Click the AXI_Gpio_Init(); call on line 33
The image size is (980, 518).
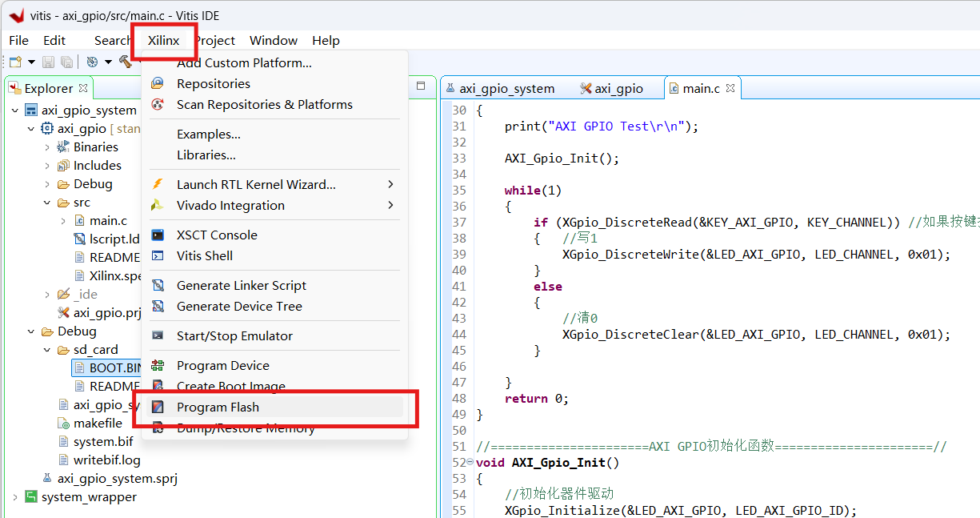pyautogui.click(x=562, y=159)
